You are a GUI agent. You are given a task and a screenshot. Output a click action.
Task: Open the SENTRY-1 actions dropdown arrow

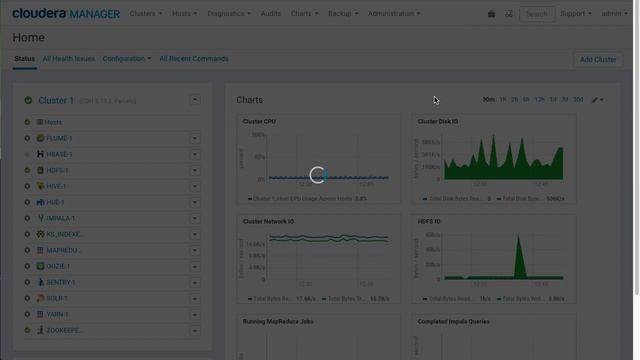click(195, 282)
